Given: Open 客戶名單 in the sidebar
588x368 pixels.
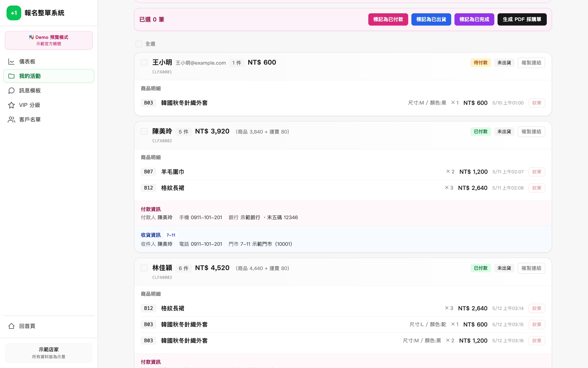Looking at the screenshot, I should pos(49,120).
